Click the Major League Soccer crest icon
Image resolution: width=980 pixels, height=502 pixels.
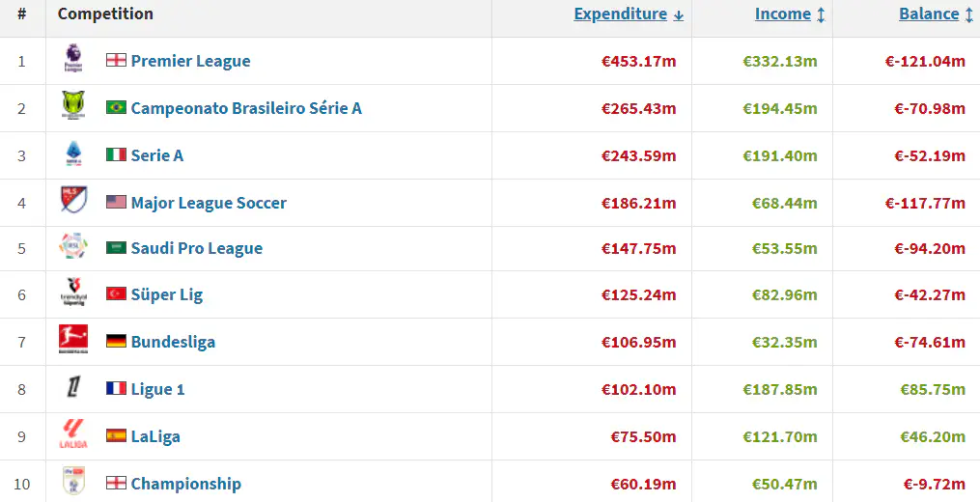pyautogui.click(x=72, y=202)
